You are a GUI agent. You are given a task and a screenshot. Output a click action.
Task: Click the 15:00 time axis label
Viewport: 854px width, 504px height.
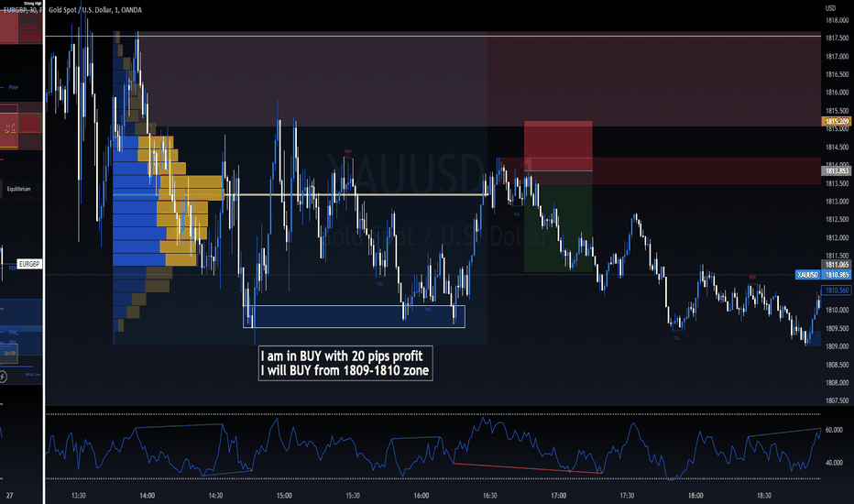284,495
